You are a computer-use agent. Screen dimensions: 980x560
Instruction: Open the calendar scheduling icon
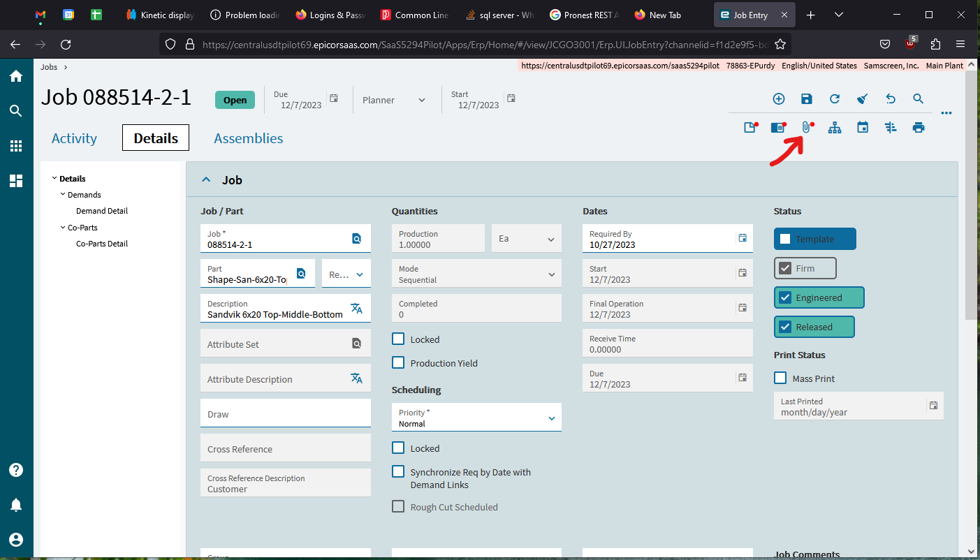[863, 127]
